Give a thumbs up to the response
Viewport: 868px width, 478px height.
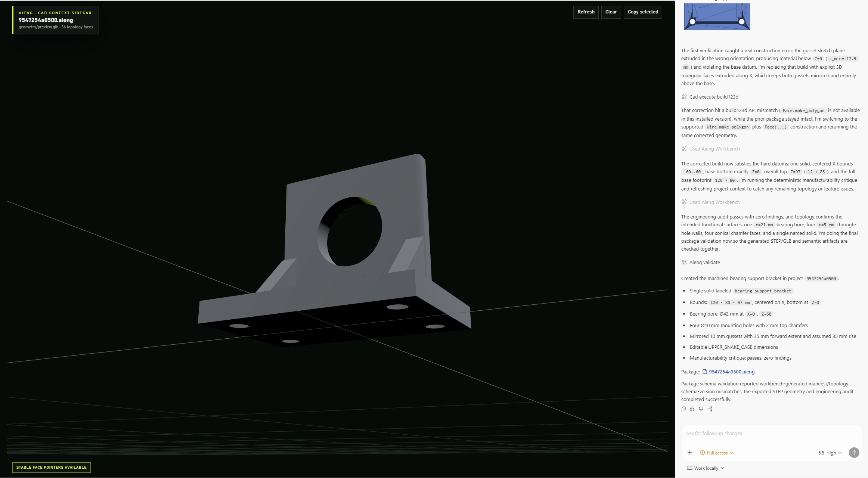692,409
